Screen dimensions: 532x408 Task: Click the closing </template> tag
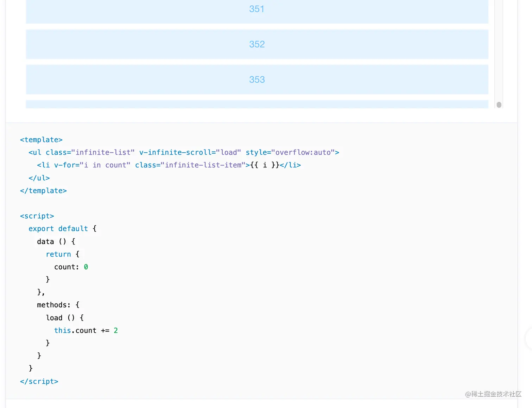[43, 191]
